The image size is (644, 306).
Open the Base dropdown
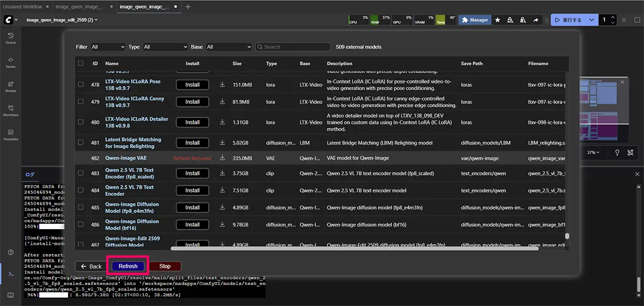click(228, 47)
